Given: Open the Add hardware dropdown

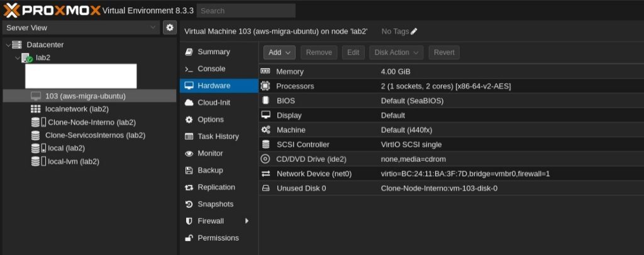Looking at the screenshot, I should [279, 52].
